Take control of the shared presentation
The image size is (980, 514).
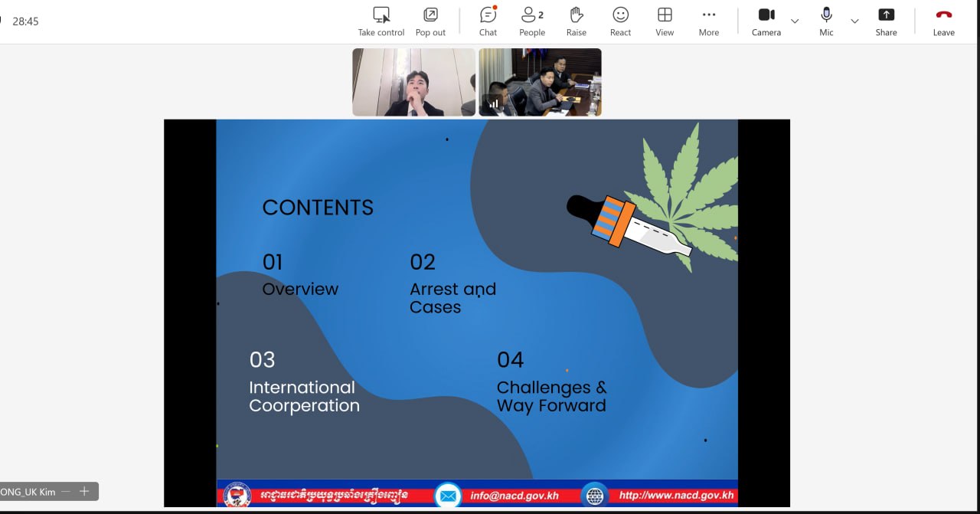pos(381,21)
